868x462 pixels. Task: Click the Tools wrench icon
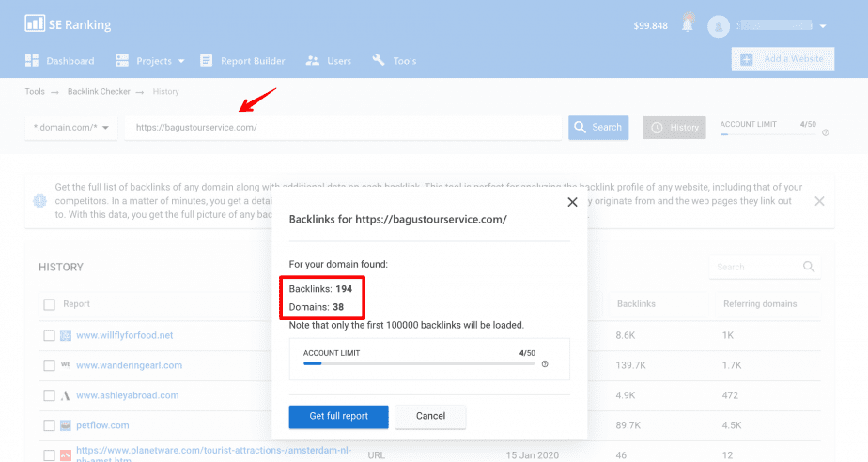click(x=379, y=60)
